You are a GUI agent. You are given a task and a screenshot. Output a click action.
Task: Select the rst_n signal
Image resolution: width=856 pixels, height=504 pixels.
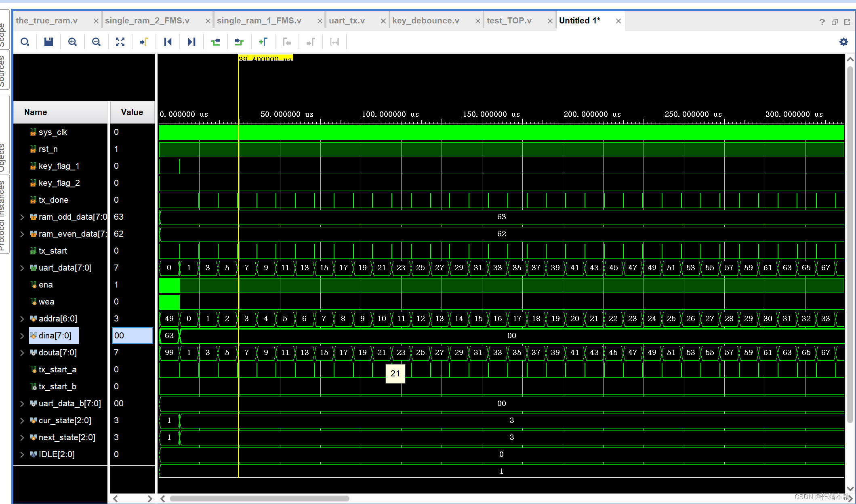coord(48,149)
